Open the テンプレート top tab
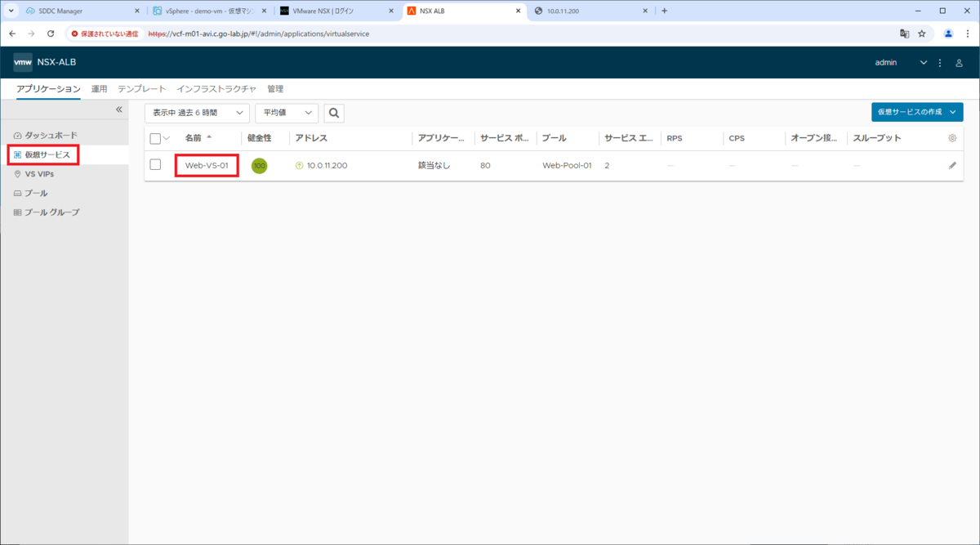The image size is (980, 545). click(142, 89)
